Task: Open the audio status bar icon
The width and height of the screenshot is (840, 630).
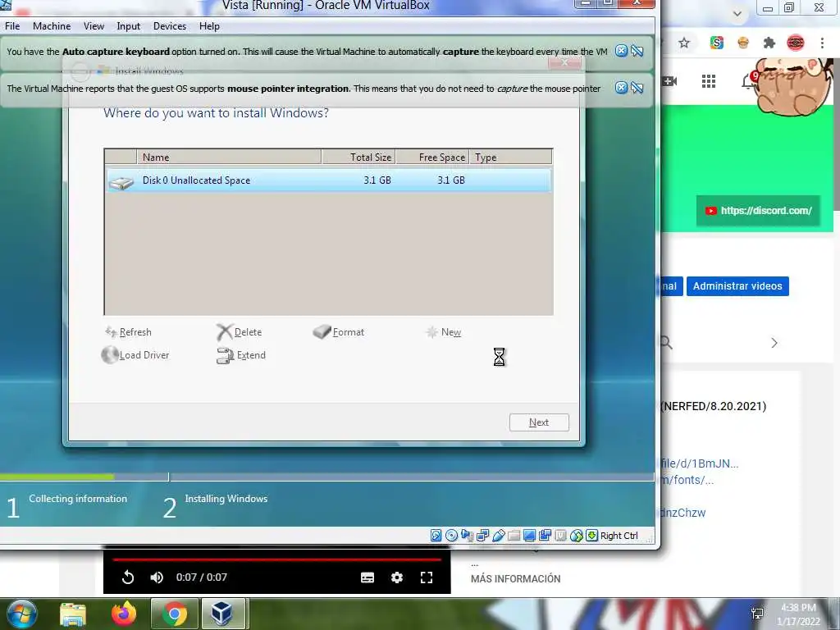Action: [x=467, y=535]
